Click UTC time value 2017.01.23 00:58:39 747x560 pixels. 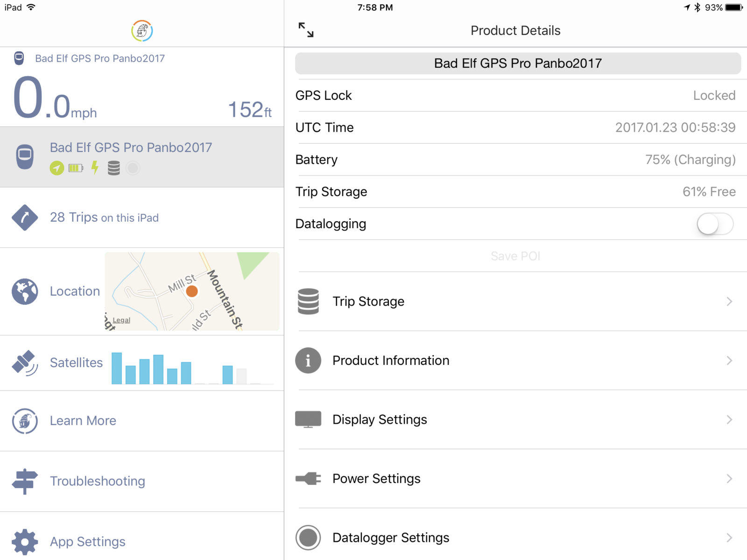click(675, 127)
